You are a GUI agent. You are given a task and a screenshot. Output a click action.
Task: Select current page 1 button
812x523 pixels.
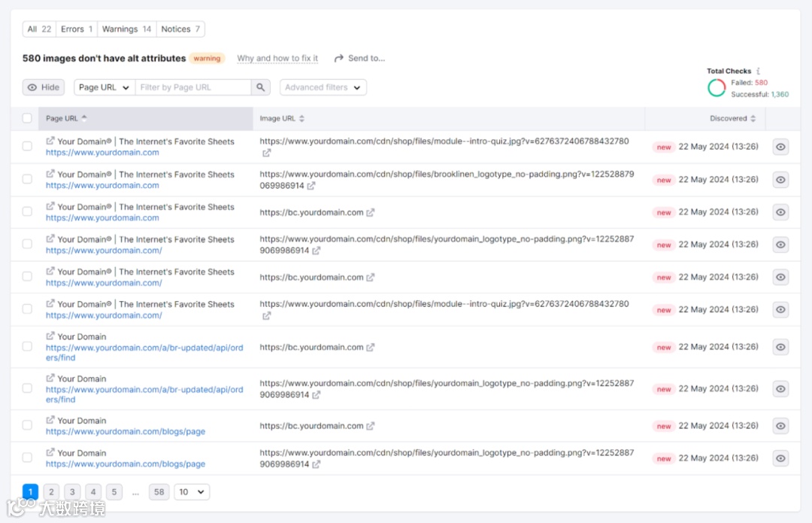pyautogui.click(x=30, y=492)
